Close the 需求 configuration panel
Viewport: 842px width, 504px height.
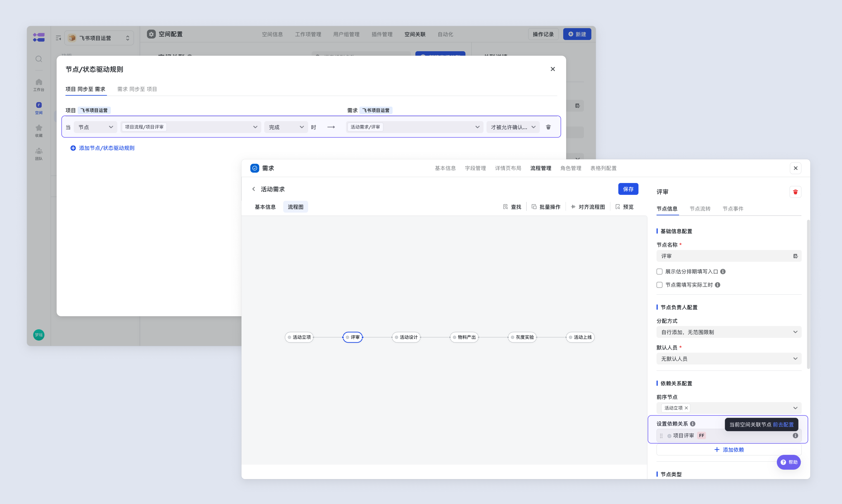click(795, 168)
